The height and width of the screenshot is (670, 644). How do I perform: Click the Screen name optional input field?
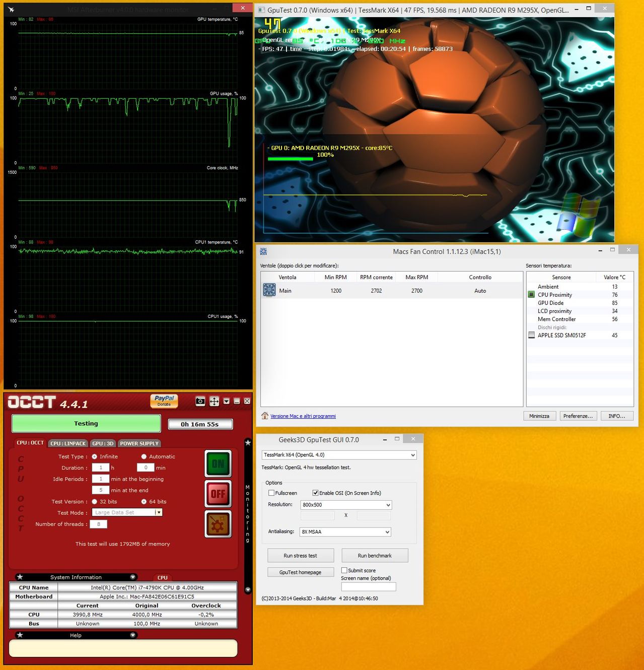(x=369, y=586)
